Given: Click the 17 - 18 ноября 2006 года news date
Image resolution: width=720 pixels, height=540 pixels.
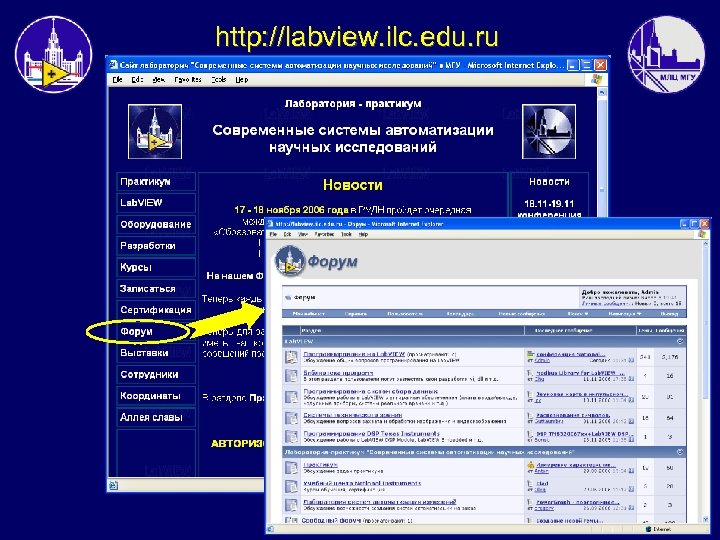Looking at the screenshot, I should 291,210.
